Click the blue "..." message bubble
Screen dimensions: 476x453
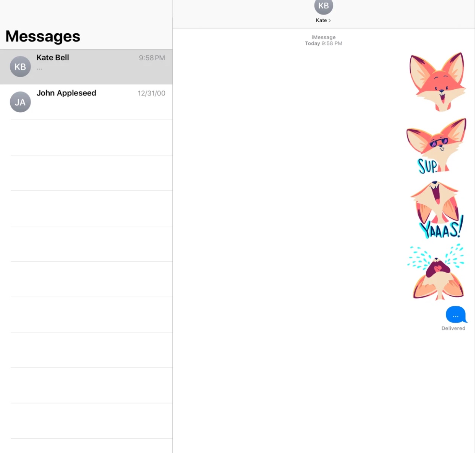pos(456,315)
